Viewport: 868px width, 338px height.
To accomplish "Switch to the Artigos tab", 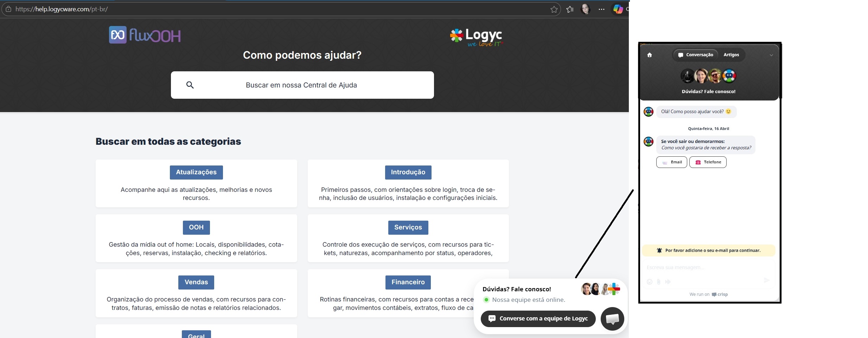I will 731,55.
